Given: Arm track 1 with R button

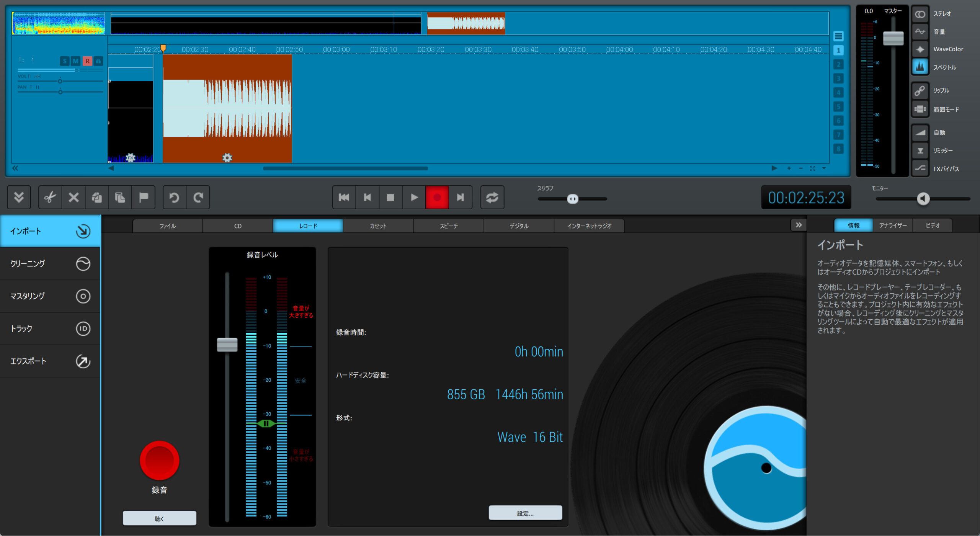Looking at the screenshot, I should (87, 61).
